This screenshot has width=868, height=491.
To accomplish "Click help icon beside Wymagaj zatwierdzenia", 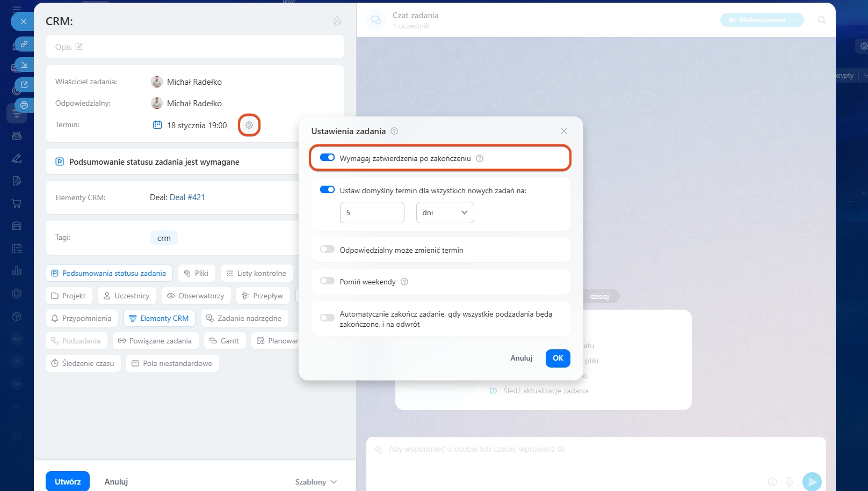I will 480,158.
